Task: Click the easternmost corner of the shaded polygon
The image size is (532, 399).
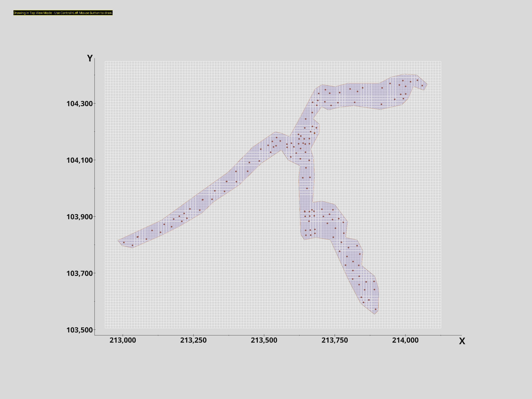Action: (427, 84)
